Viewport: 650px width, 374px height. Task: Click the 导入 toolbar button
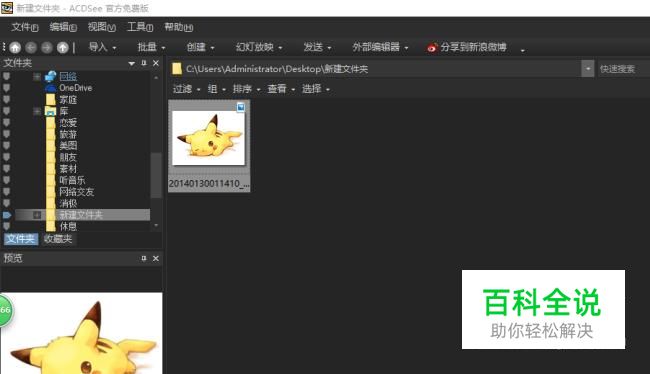click(x=102, y=47)
